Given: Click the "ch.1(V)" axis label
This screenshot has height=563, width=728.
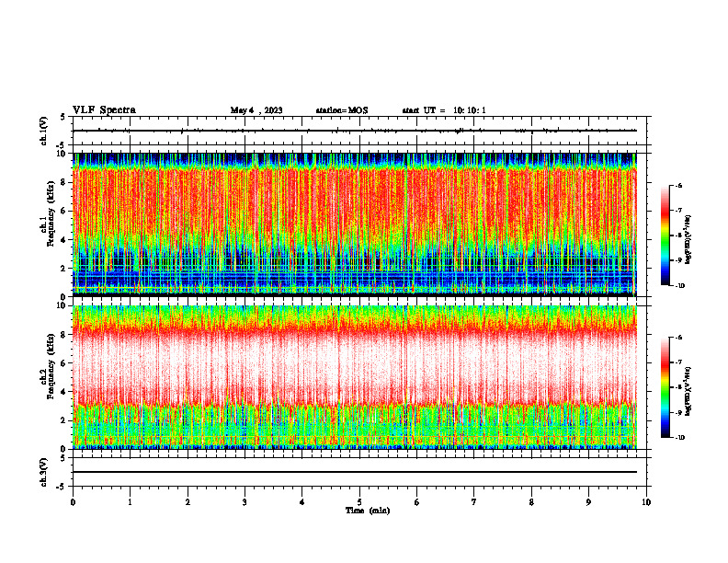Looking at the screenshot, I should click(x=44, y=131).
